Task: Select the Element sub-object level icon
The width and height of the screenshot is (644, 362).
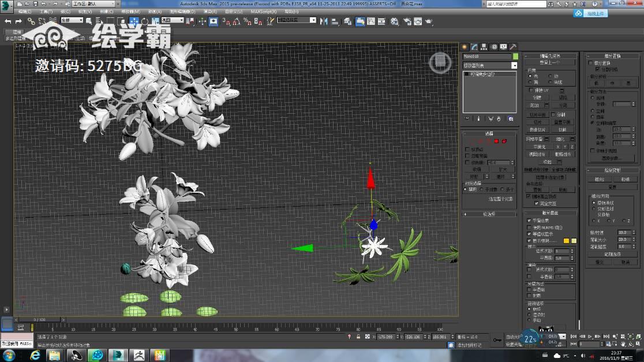Action: click(504, 141)
